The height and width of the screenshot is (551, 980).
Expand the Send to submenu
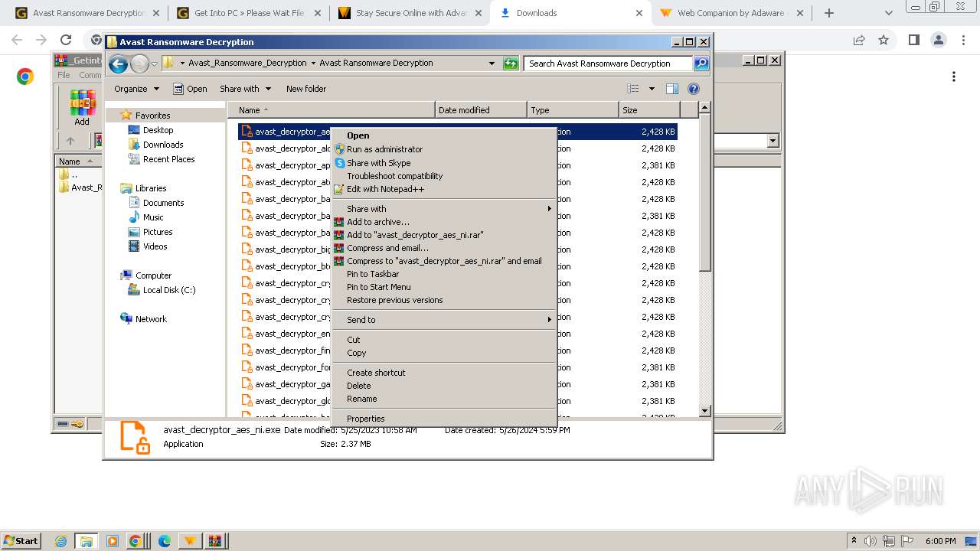tap(443, 320)
